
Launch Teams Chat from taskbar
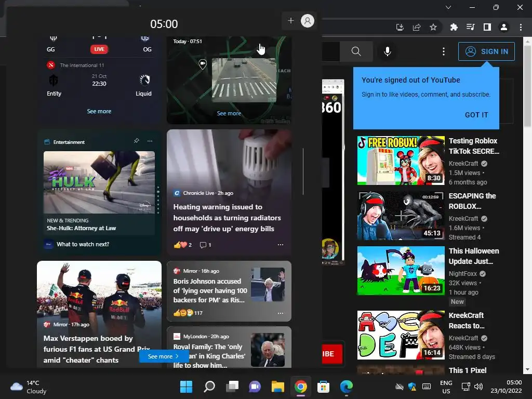click(x=255, y=387)
